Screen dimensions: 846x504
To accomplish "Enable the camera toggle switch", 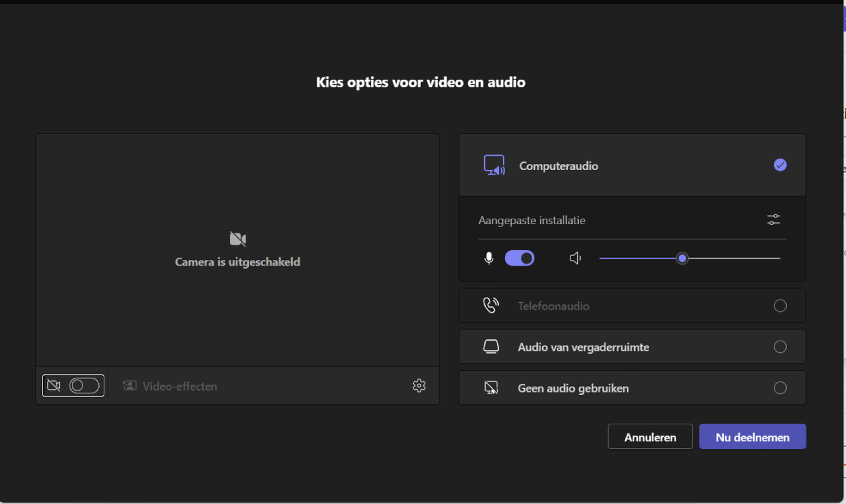I will tap(84, 385).
